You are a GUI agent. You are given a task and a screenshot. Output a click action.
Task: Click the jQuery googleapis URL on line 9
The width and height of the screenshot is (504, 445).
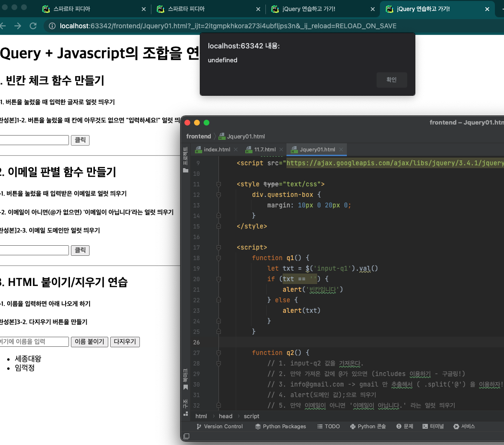395,163
